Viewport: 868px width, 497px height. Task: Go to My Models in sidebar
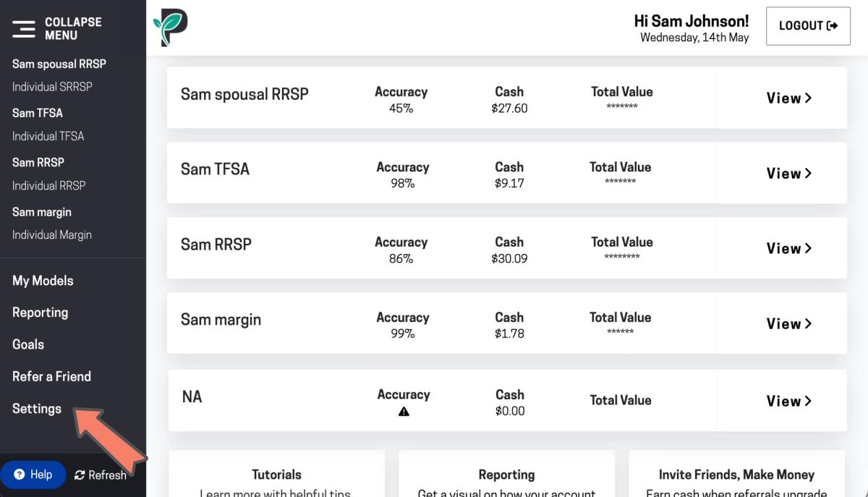(x=43, y=281)
